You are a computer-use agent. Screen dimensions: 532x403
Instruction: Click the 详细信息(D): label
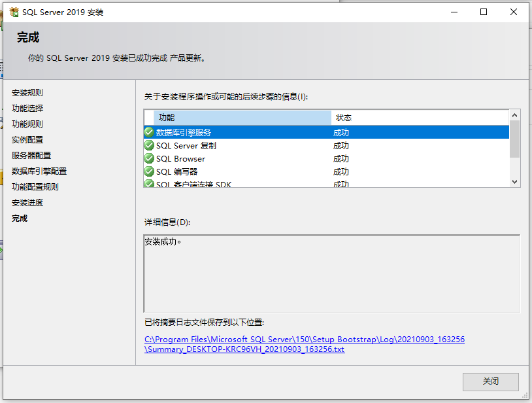point(167,222)
